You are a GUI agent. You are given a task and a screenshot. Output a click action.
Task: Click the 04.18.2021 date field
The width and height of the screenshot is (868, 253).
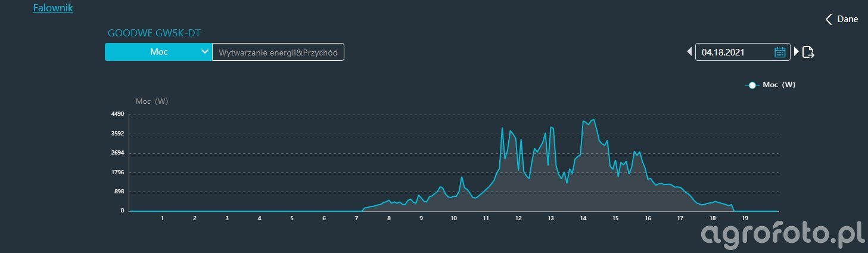pyautogui.click(x=736, y=52)
